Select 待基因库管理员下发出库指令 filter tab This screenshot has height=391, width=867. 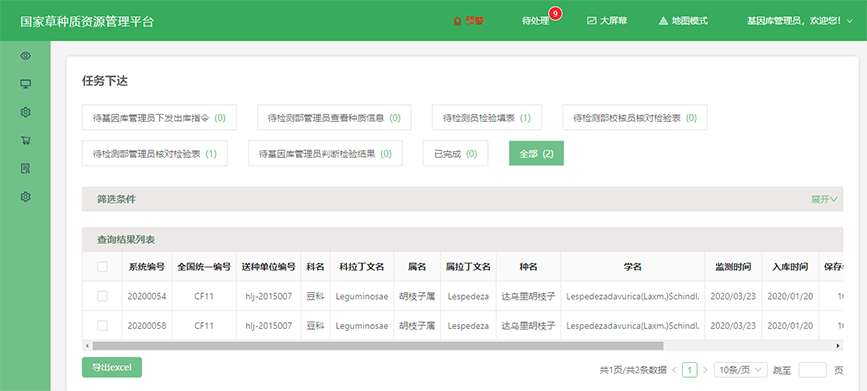(x=159, y=118)
